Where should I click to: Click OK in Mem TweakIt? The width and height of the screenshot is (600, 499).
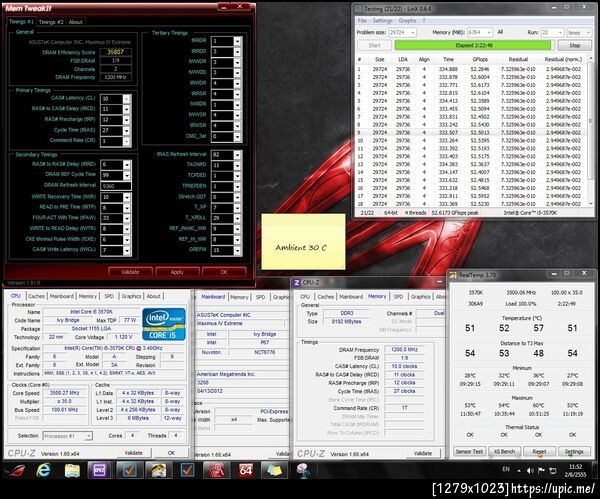[x=224, y=272]
